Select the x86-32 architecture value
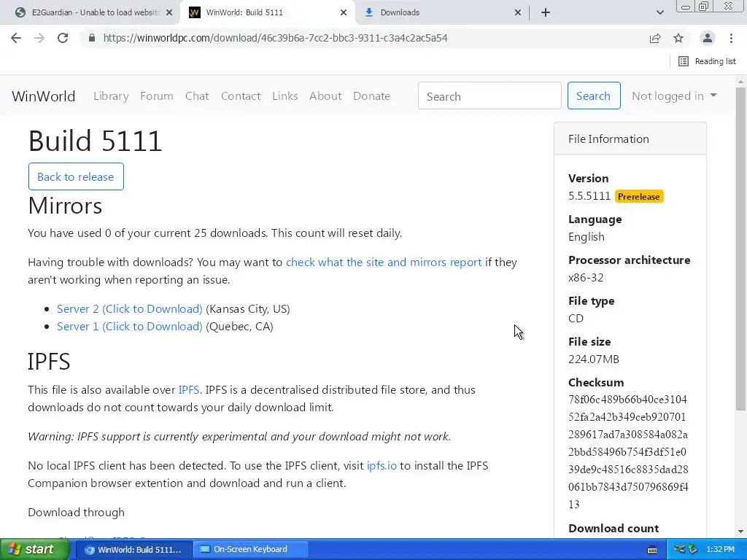This screenshot has height=560, width=747. point(586,278)
